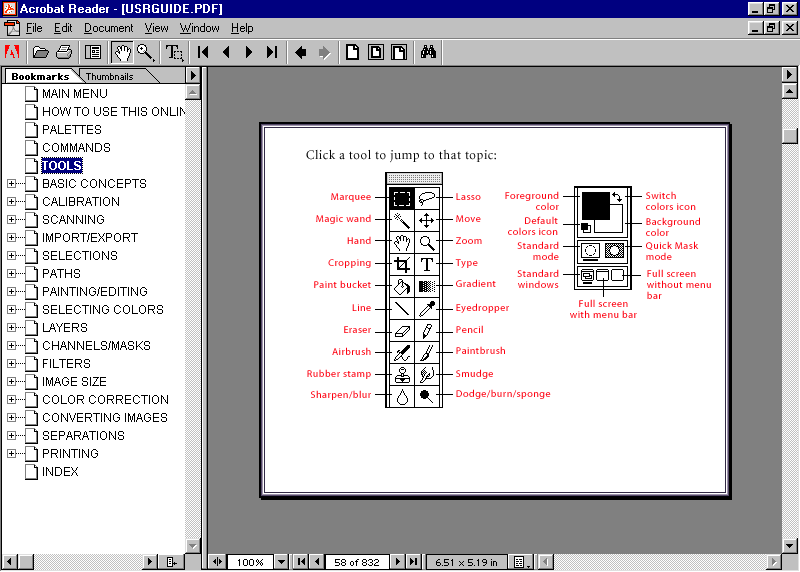Viewport: 800px width, 572px height.
Task: Expand the SELECTIONS bookmark
Action: click(11, 256)
